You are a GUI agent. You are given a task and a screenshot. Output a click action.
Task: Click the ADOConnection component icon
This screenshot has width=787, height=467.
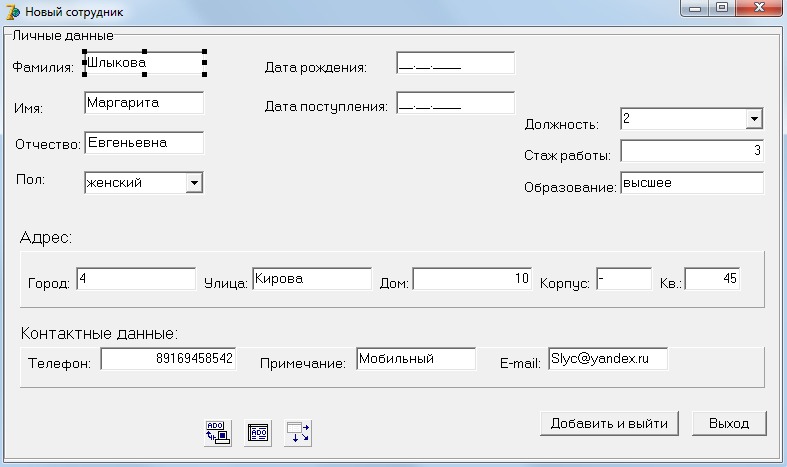218,433
